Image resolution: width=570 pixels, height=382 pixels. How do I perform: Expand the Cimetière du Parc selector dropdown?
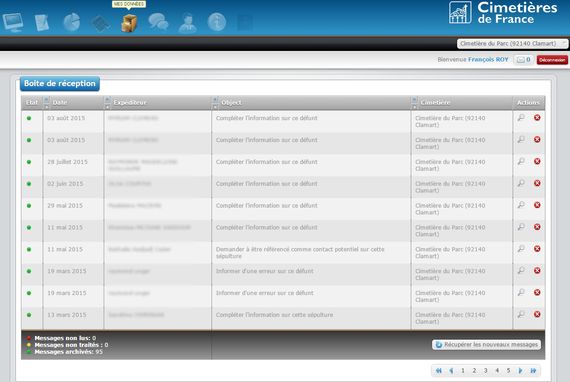[x=512, y=44]
